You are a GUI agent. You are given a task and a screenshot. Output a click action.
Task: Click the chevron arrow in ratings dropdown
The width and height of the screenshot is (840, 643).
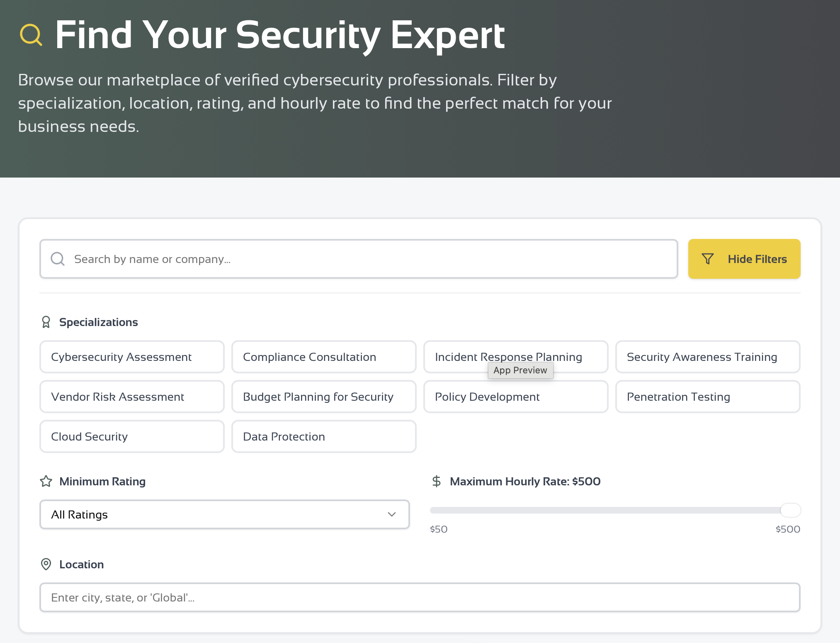[391, 514]
